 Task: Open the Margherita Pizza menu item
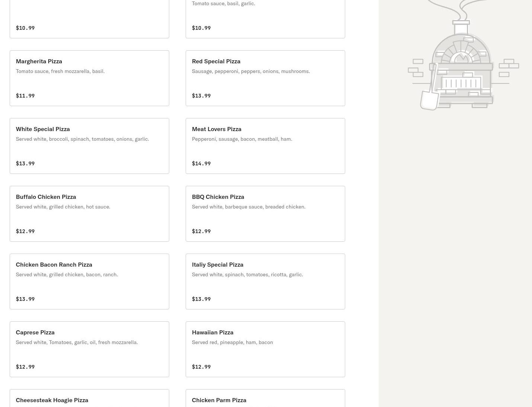89,78
